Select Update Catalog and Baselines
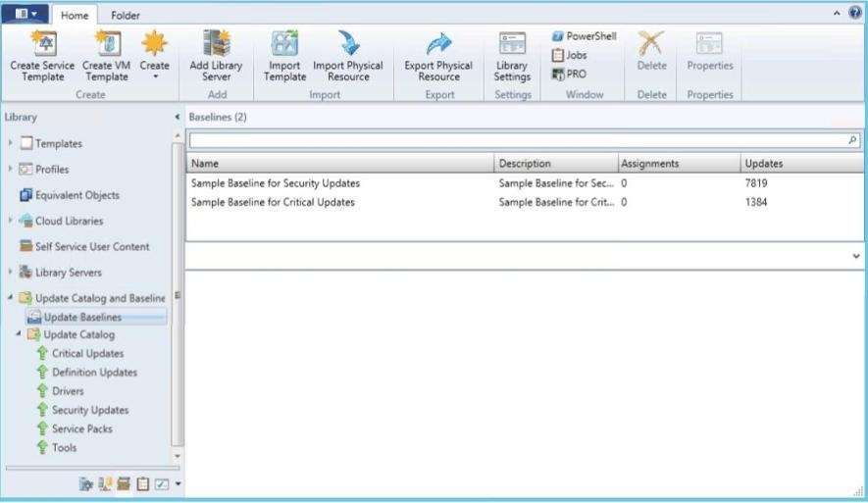 pyautogui.click(x=100, y=298)
